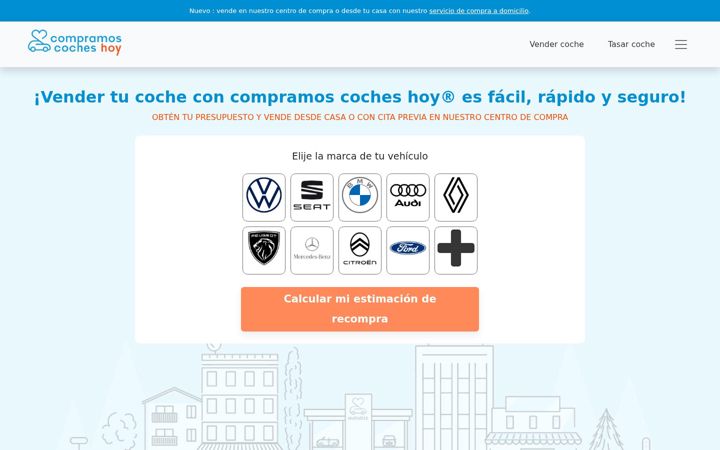Screen dimensions: 720x450
Task: Pick the BMW brand logo
Action: [360, 197]
